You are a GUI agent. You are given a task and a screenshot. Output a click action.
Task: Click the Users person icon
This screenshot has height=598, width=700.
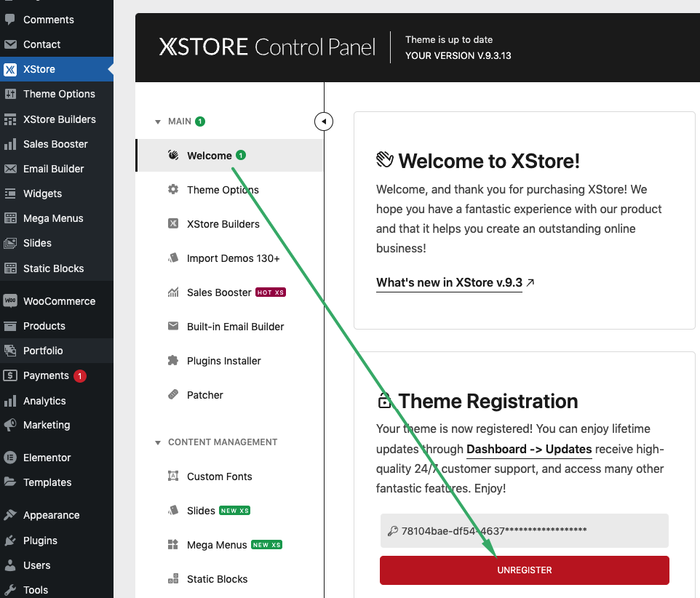[9, 565]
